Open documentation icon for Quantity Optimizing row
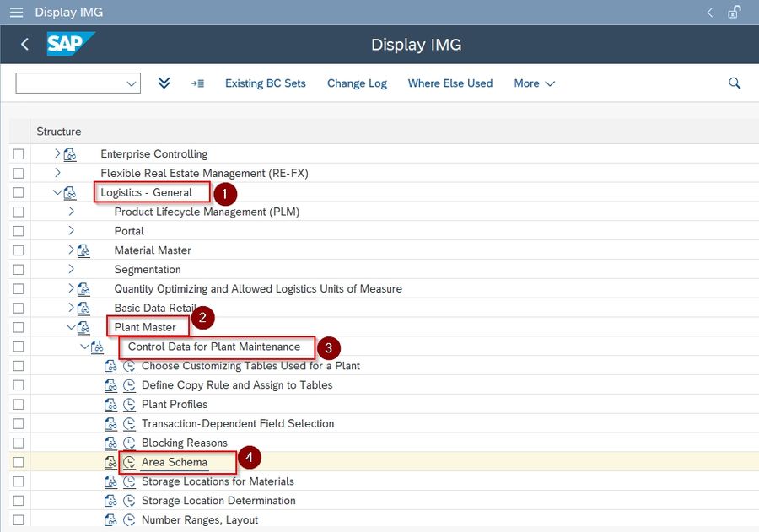Screen dimensions: 759x532 [x=83, y=289]
